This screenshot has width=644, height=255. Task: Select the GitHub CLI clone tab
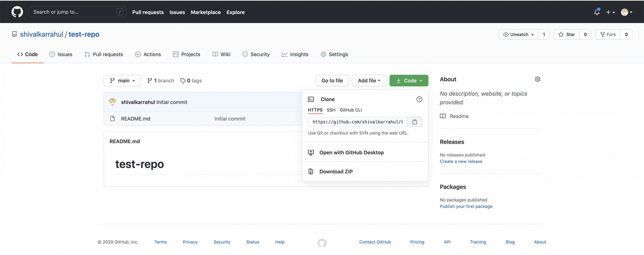(350, 110)
